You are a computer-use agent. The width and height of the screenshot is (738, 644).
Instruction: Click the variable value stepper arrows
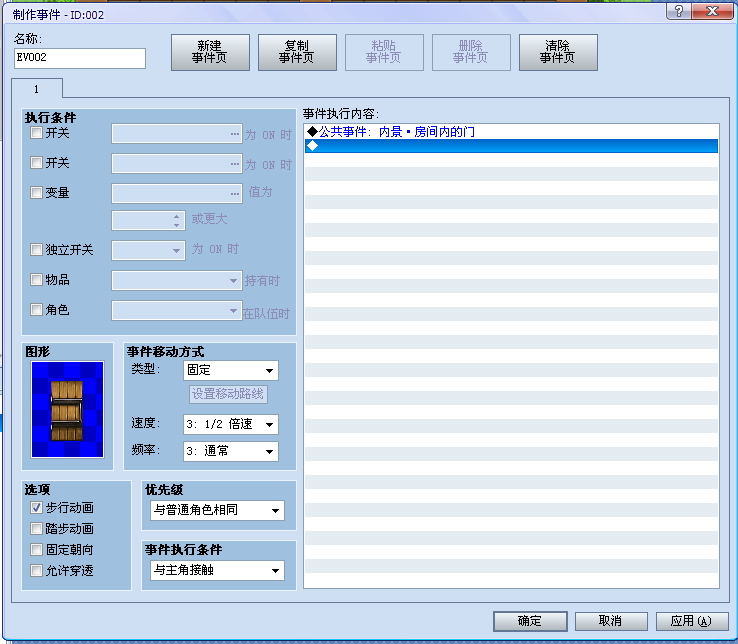(176, 221)
